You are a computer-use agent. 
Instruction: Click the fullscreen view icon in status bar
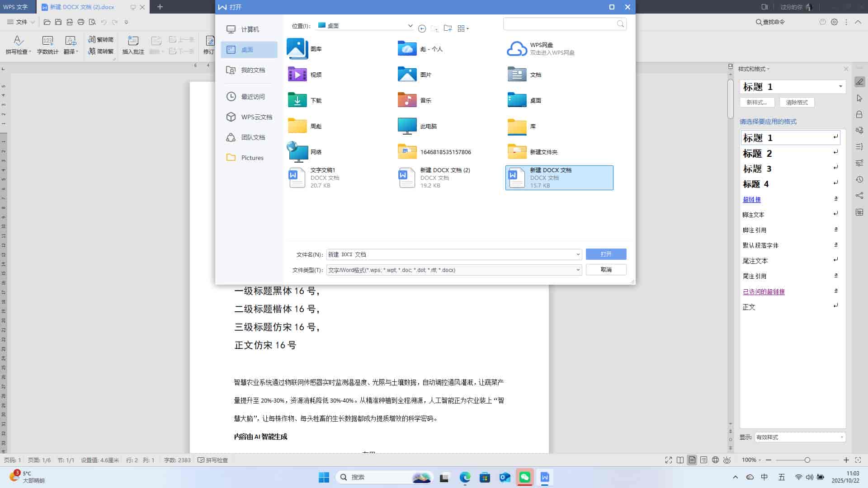(669, 460)
